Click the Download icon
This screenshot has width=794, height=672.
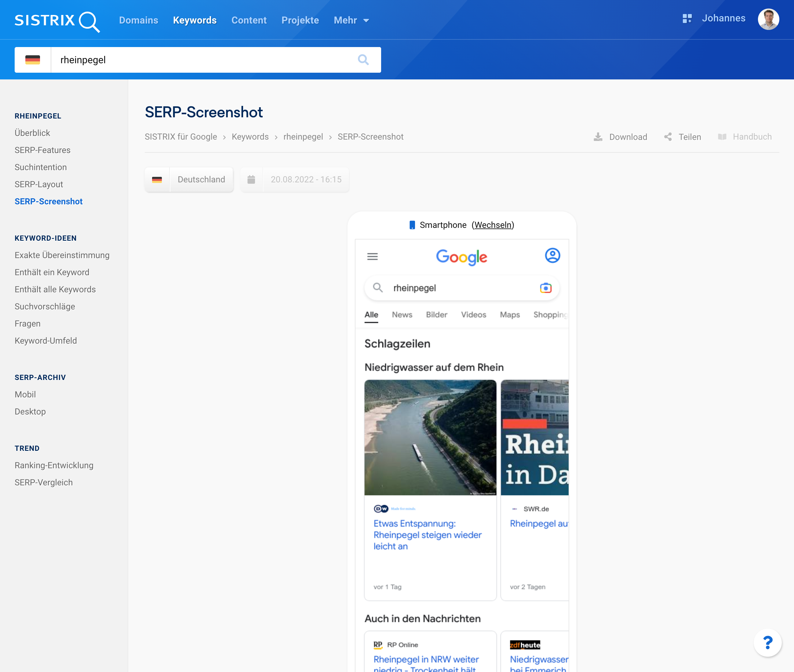point(598,137)
